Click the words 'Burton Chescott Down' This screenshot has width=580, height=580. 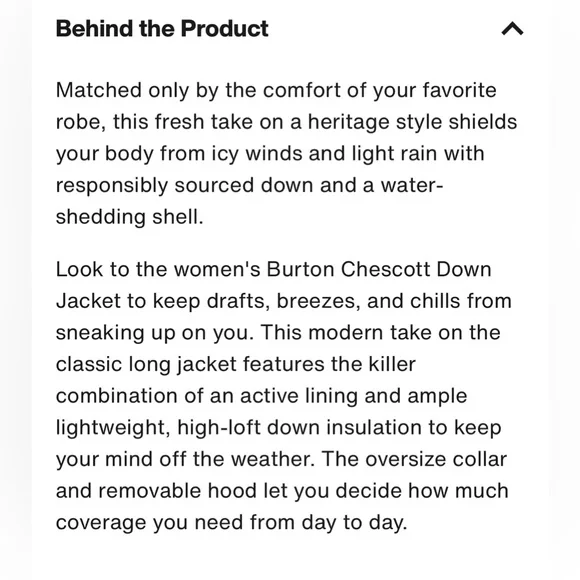[379, 269]
